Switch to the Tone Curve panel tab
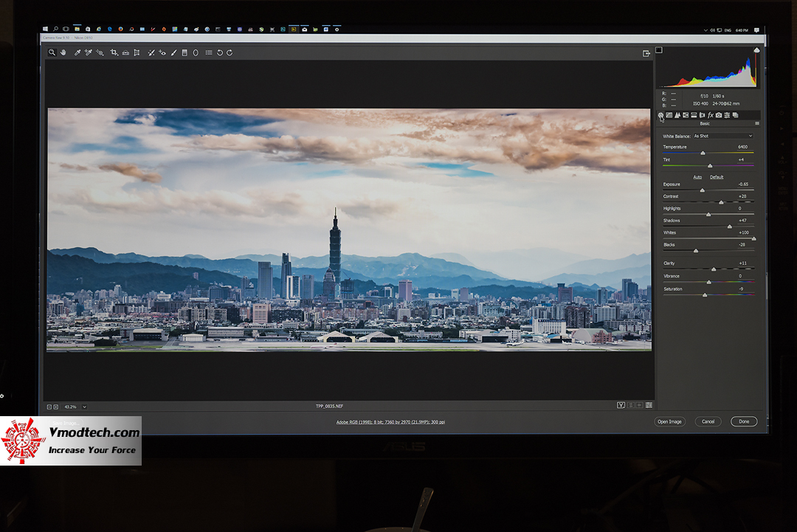 click(x=669, y=115)
